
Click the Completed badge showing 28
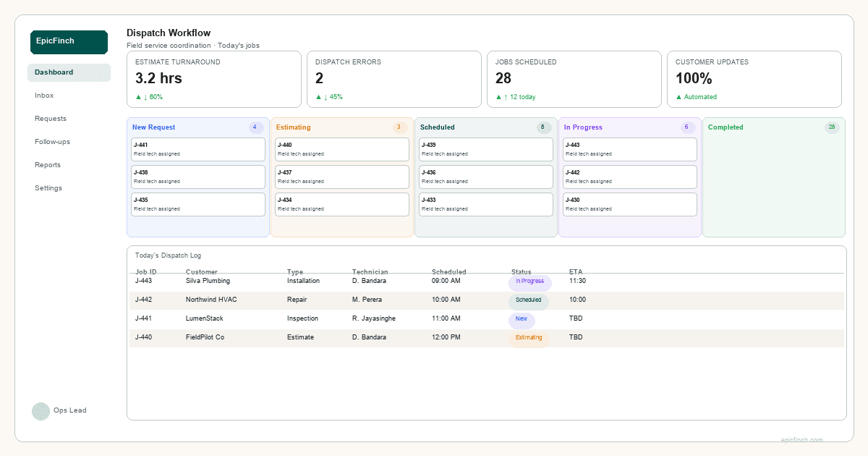tap(832, 127)
